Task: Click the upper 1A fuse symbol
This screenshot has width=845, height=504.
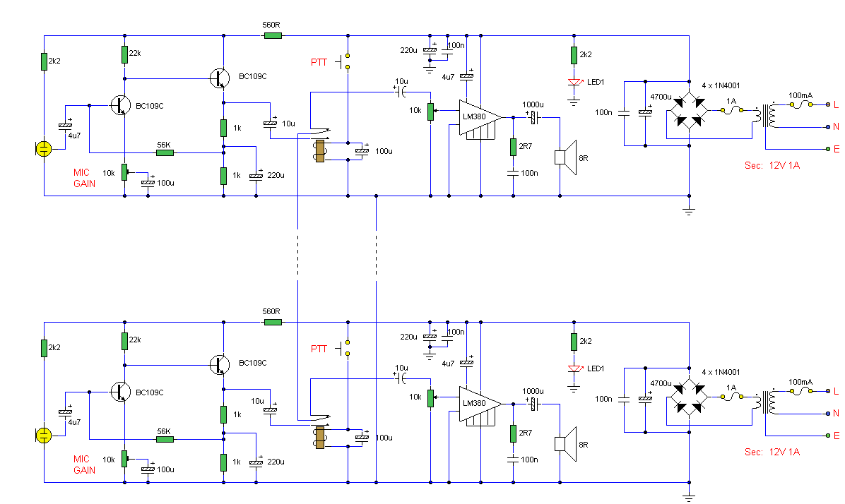Action: click(732, 110)
